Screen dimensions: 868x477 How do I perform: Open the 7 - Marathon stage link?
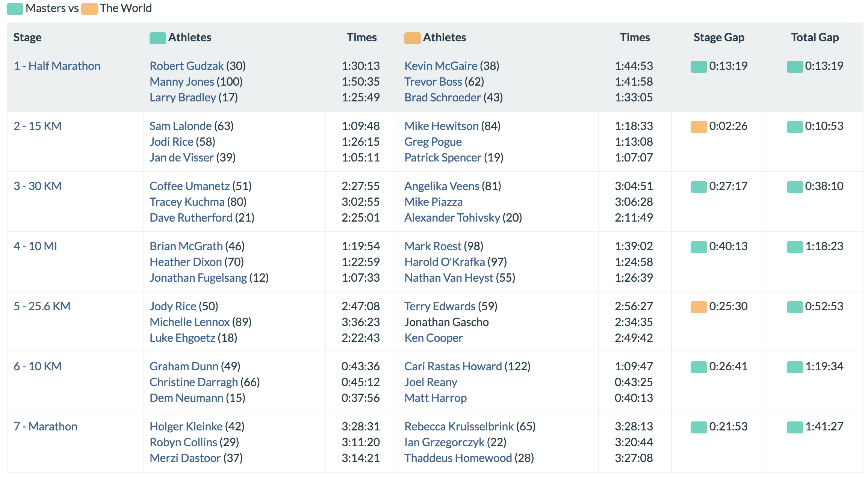pos(45,427)
